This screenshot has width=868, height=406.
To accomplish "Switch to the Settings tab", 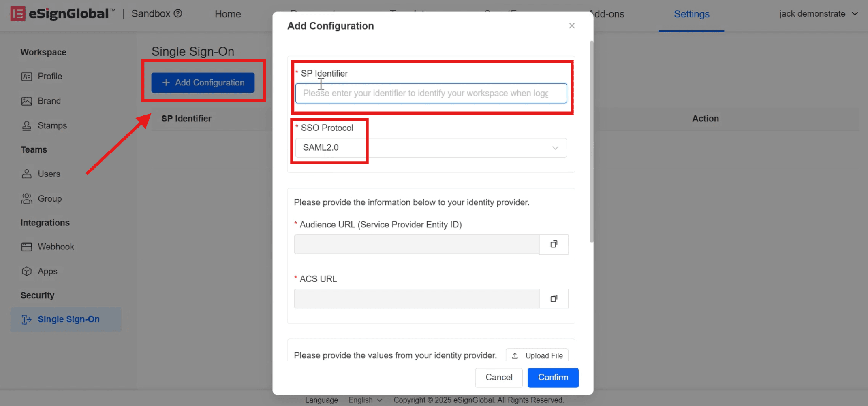I will pyautogui.click(x=691, y=14).
